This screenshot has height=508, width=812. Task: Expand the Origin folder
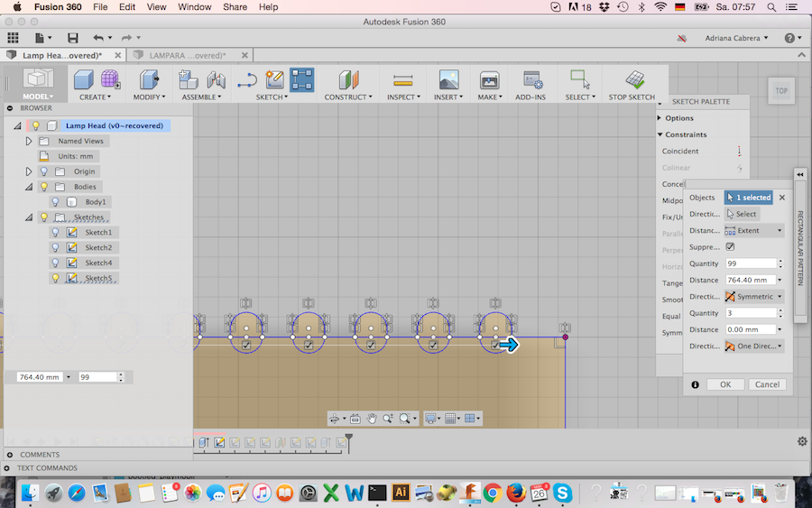tap(29, 171)
